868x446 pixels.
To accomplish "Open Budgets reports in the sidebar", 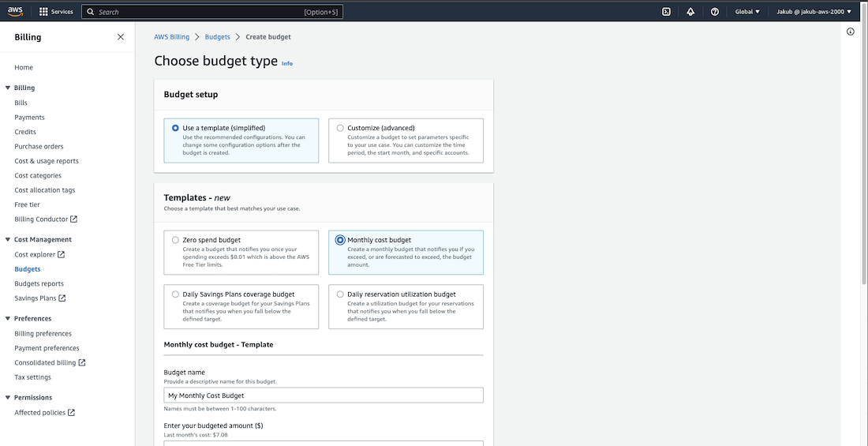I will pyautogui.click(x=39, y=283).
